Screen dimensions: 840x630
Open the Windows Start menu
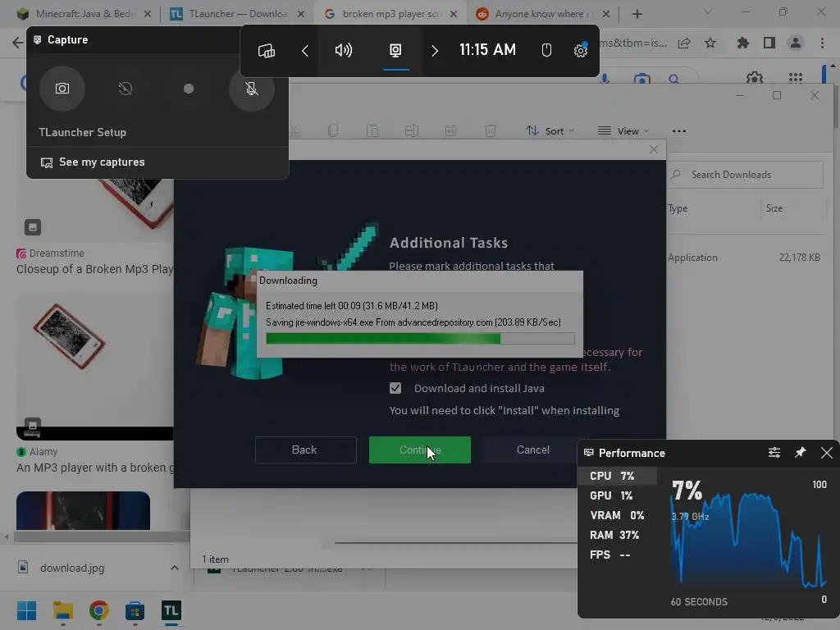tap(27, 610)
